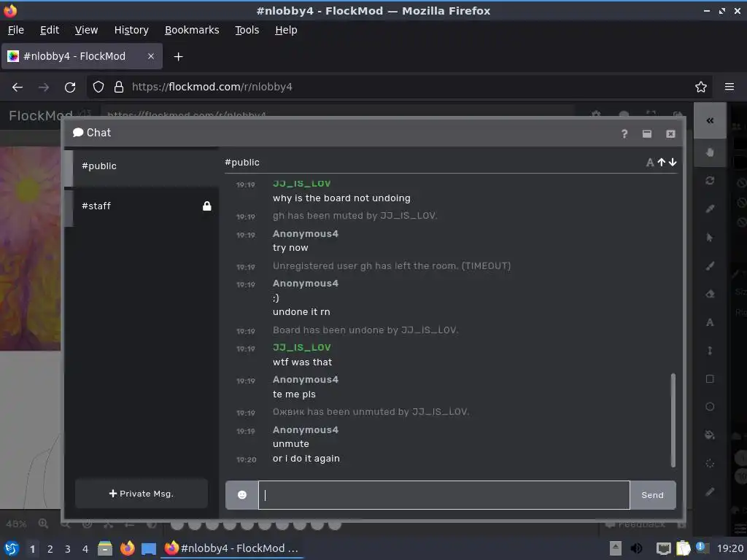747x560 pixels.
Task: Click 'Board has been undone by JJ_IS_LOV.' notice
Action: (x=365, y=330)
